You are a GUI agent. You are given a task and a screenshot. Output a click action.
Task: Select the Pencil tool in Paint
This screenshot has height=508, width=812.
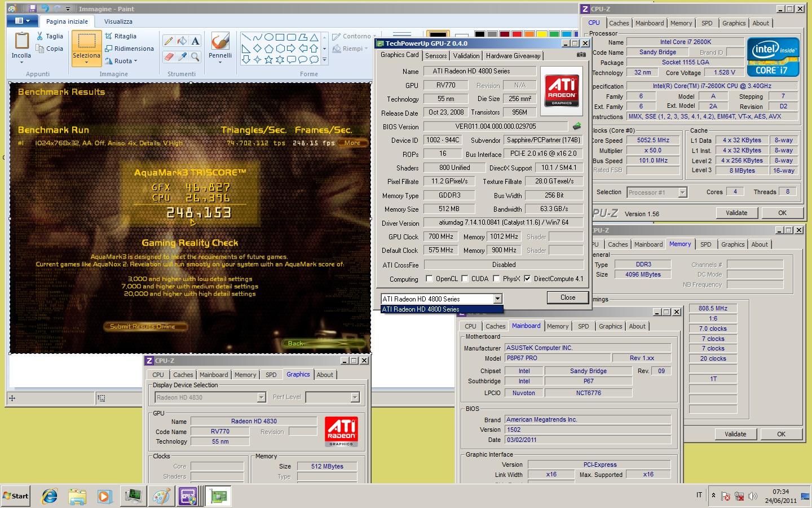[168, 41]
